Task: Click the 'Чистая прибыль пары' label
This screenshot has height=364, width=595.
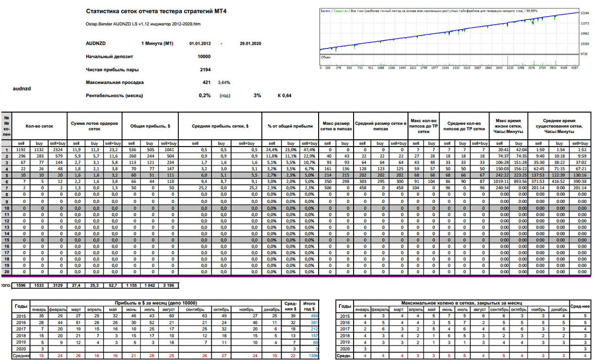Action: coord(111,69)
